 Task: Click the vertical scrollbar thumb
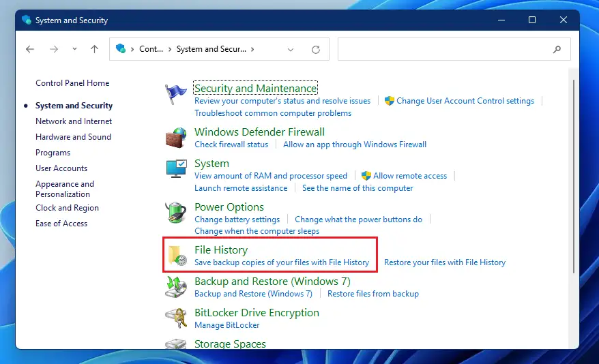click(574, 176)
